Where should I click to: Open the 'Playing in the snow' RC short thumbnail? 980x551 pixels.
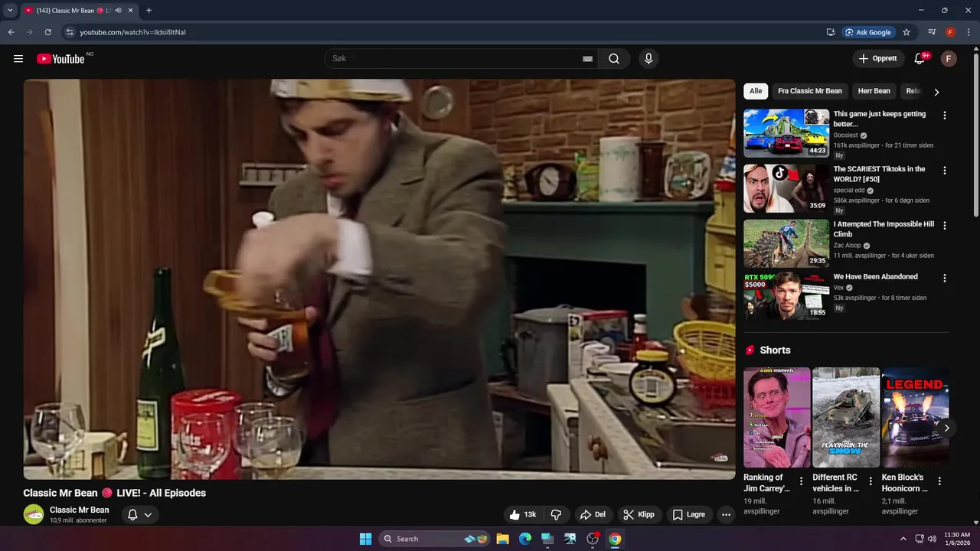click(846, 417)
